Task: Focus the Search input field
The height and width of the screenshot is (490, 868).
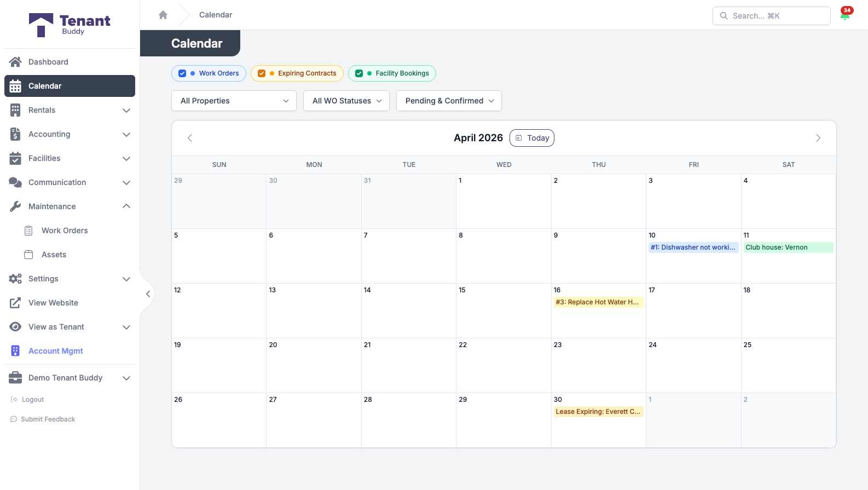Action: [x=772, y=16]
